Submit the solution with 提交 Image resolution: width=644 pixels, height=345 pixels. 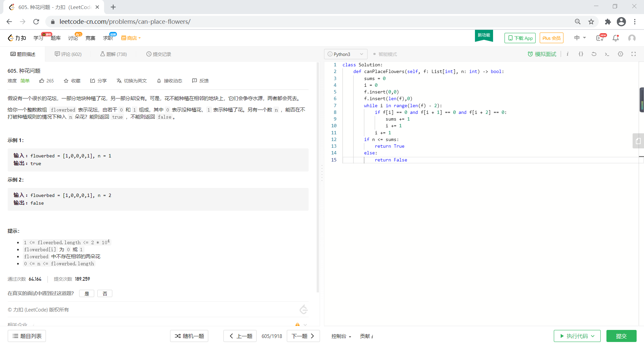click(621, 336)
